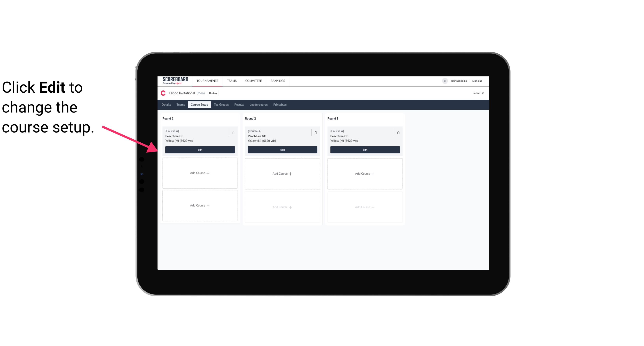Click the delete icon for Round 2 course
Screen dimensions: 644x346
[x=316, y=132]
